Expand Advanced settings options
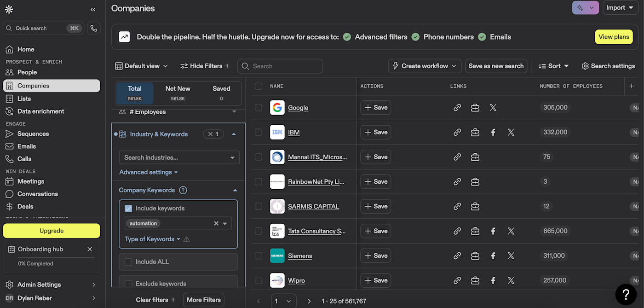 point(149,172)
